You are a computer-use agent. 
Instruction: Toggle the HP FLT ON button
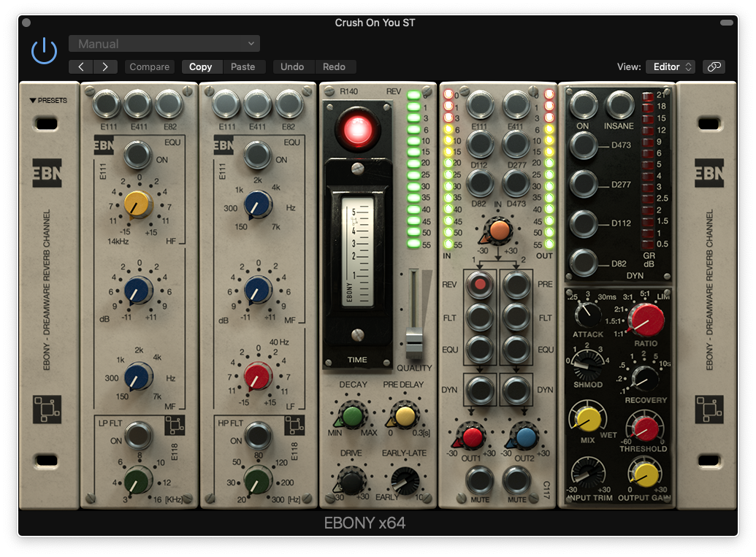pos(258,435)
